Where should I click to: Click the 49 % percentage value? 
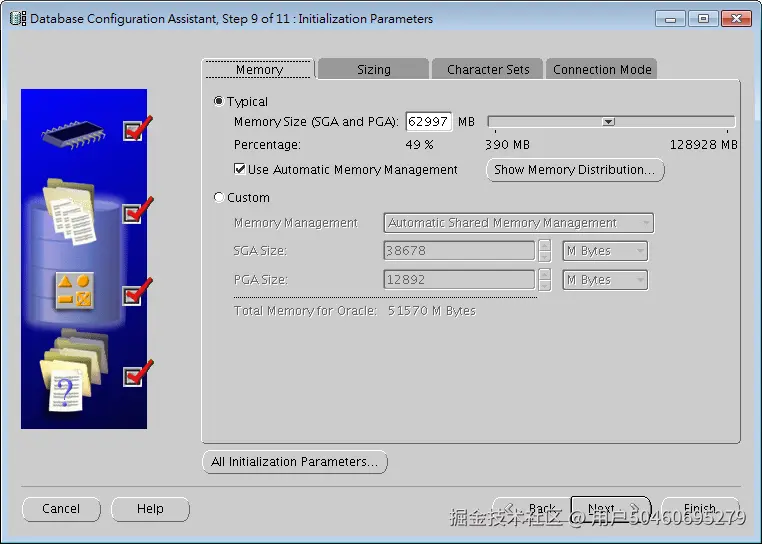[419, 145]
